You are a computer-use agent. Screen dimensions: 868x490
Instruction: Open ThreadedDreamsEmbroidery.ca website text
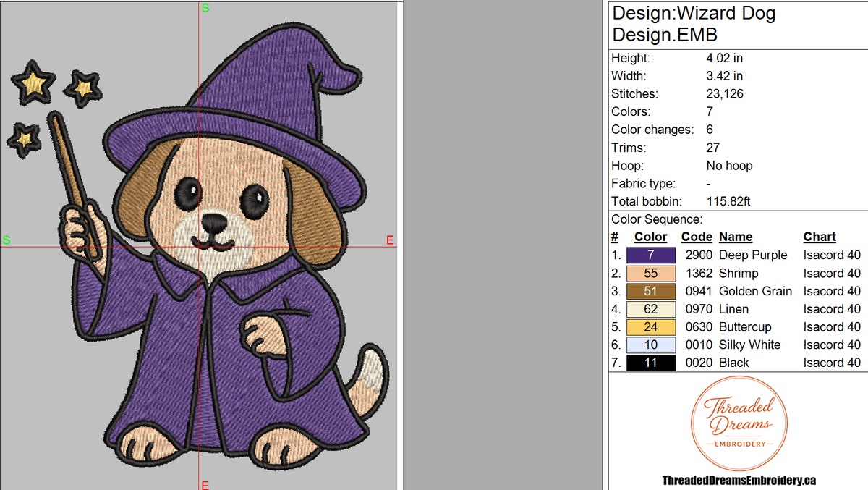pos(739,480)
